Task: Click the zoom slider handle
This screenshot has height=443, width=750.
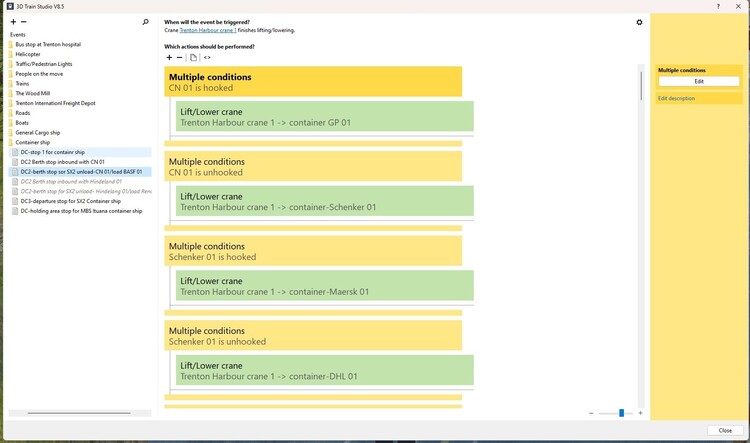Action: [621, 413]
